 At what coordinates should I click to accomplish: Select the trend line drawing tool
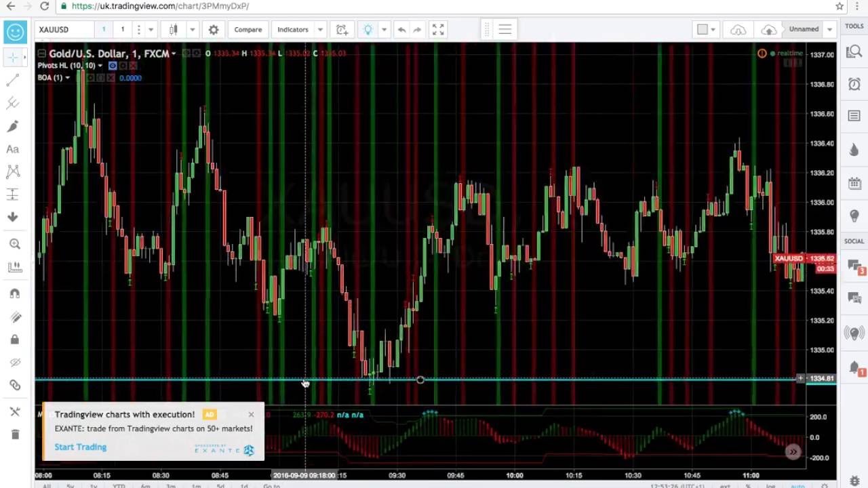click(x=13, y=81)
